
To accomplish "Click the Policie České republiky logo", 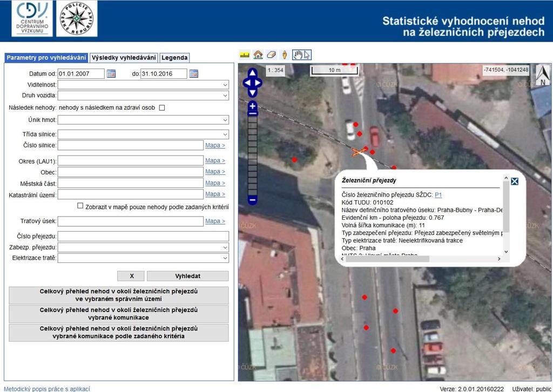I will click(77, 18).
